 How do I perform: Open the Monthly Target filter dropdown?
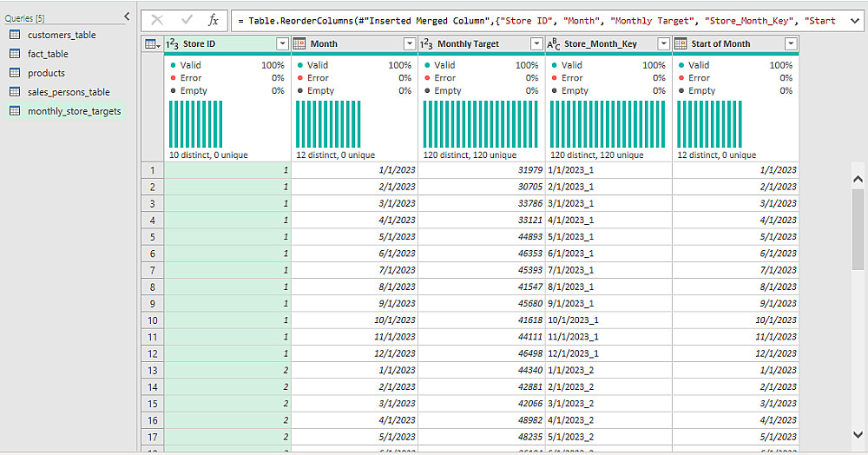(536, 43)
